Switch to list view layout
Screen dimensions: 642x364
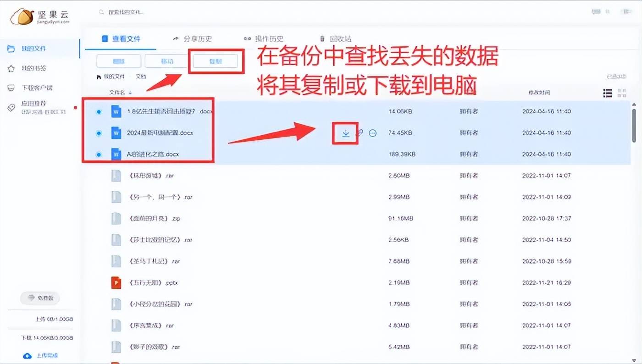click(x=608, y=93)
